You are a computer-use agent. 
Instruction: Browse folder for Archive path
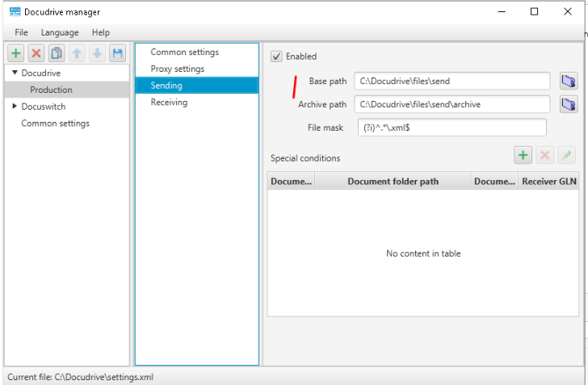pyautogui.click(x=569, y=104)
